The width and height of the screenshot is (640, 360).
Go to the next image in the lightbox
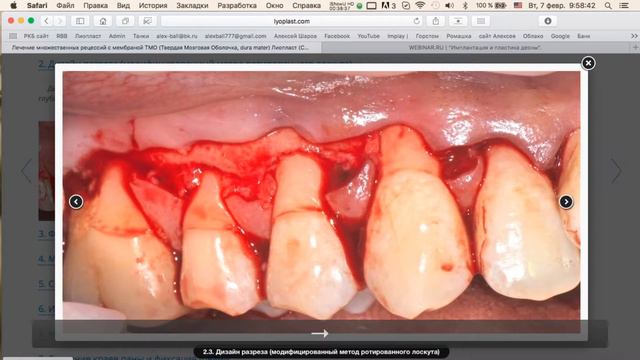pyautogui.click(x=566, y=202)
